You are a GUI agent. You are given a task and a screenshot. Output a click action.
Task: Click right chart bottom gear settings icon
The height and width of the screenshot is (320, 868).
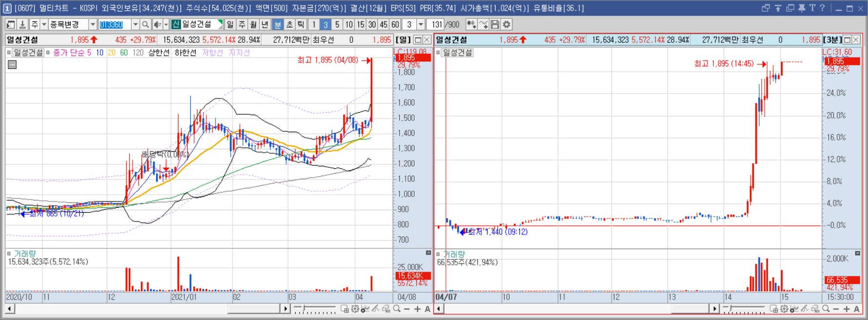pos(784,309)
